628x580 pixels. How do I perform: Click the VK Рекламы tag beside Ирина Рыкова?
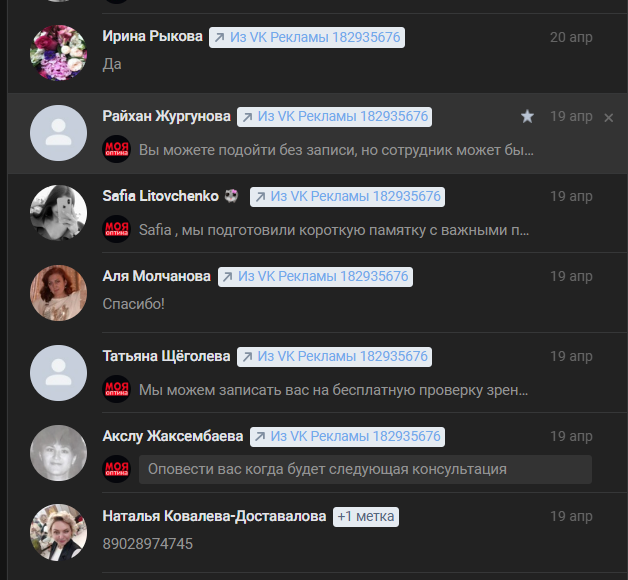pyautogui.click(x=307, y=37)
